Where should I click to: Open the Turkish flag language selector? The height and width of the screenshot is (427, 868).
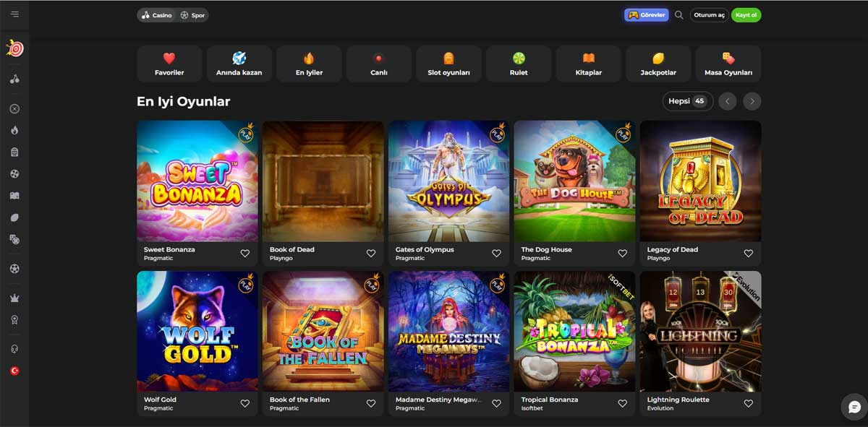[x=14, y=371]
